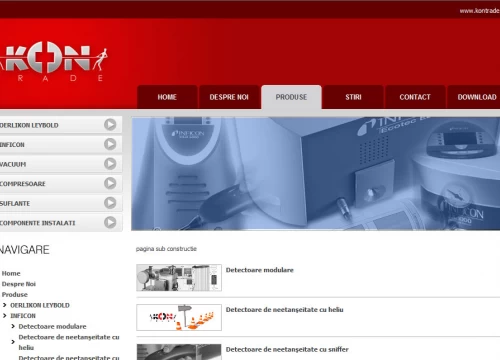
Task: Click NAVIGARE heading
Action: coord(25,250)
